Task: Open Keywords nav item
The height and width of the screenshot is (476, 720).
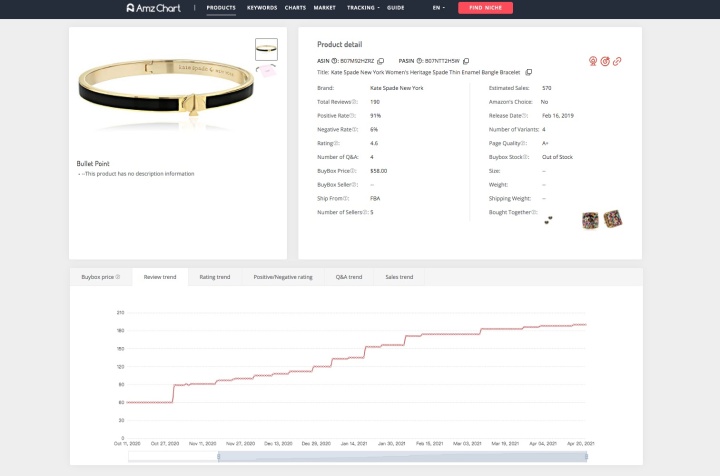Action: 262,8
